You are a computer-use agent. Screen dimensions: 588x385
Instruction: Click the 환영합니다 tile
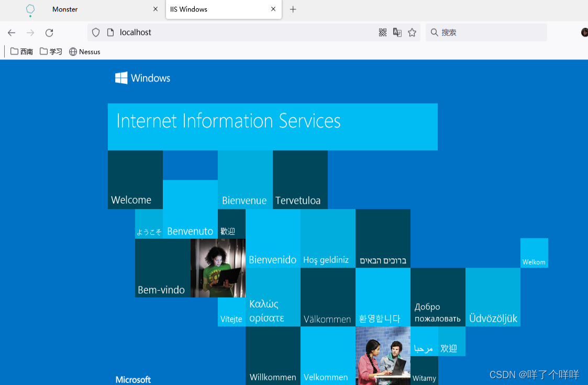click(383, 297)
